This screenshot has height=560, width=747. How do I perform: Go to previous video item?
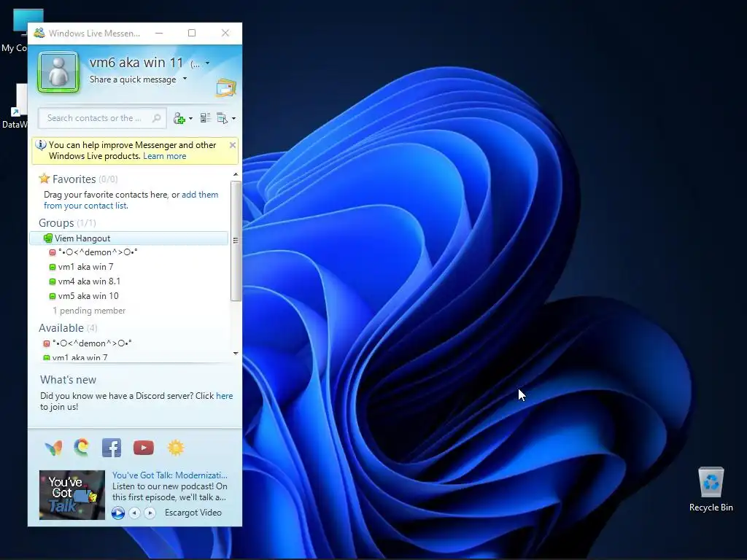click(x=134, y=513)
